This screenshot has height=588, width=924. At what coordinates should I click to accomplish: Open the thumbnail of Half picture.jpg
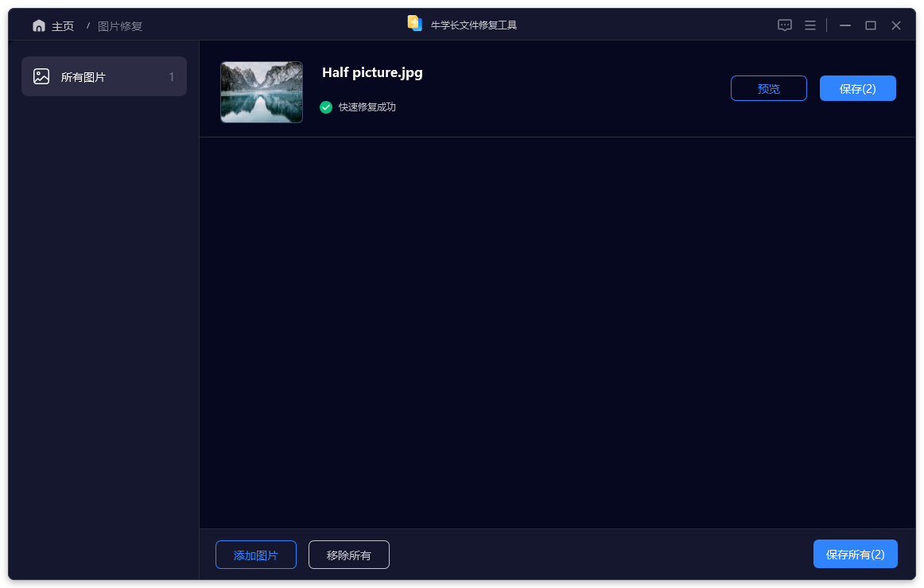[x=261, y=92]
